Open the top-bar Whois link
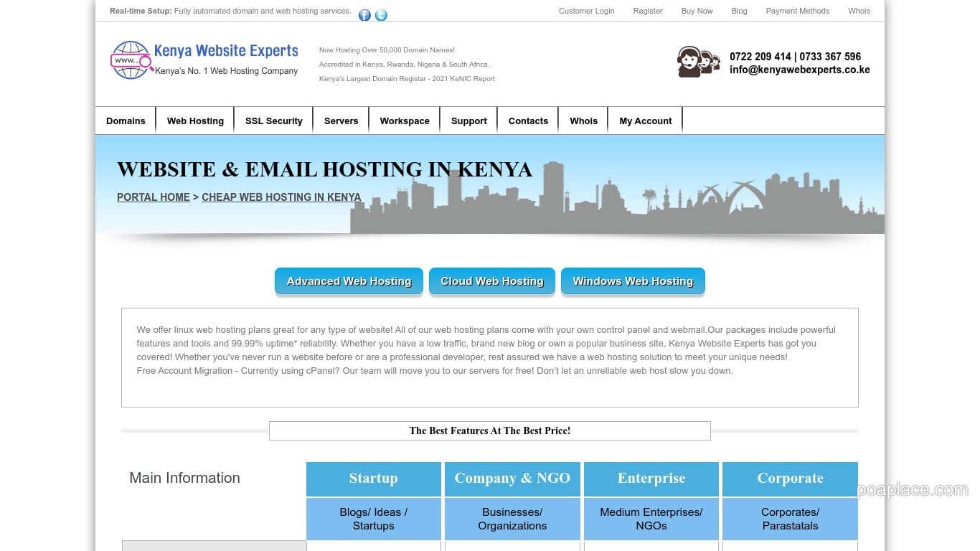 click(859, 11)
